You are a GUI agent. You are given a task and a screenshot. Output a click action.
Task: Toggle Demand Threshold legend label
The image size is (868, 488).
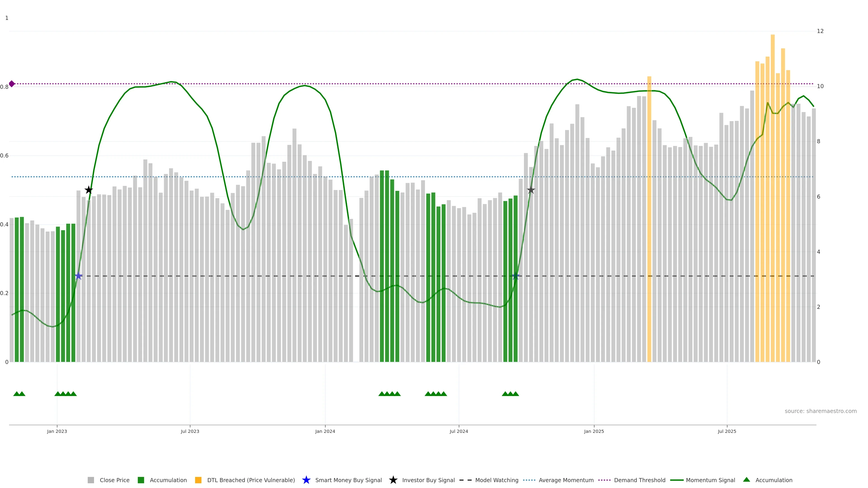pyautogui.click(x=639, y=480)
